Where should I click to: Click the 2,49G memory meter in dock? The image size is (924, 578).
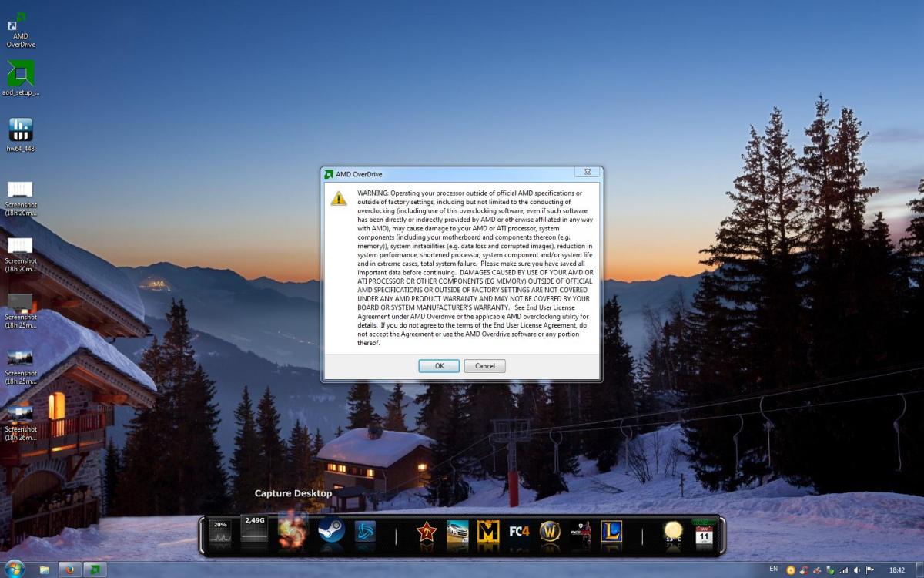[x=254, y=530]
